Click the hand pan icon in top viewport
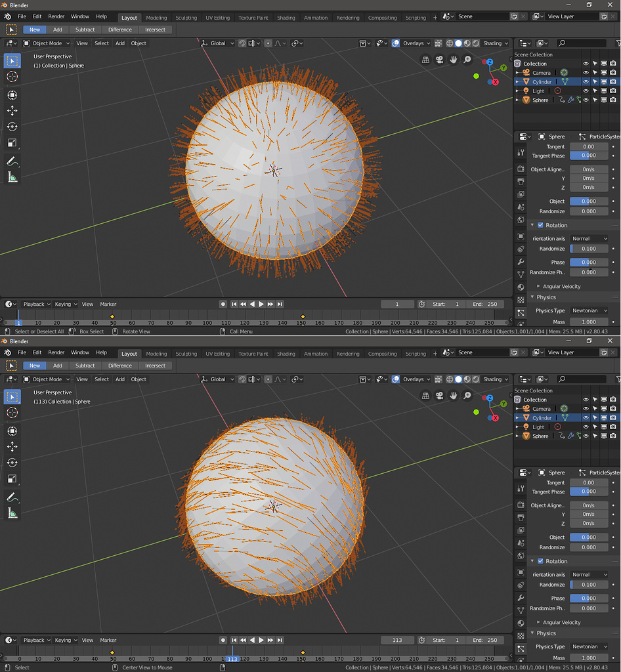This screenshot has width=621, height=672. [x=454, y=60]
